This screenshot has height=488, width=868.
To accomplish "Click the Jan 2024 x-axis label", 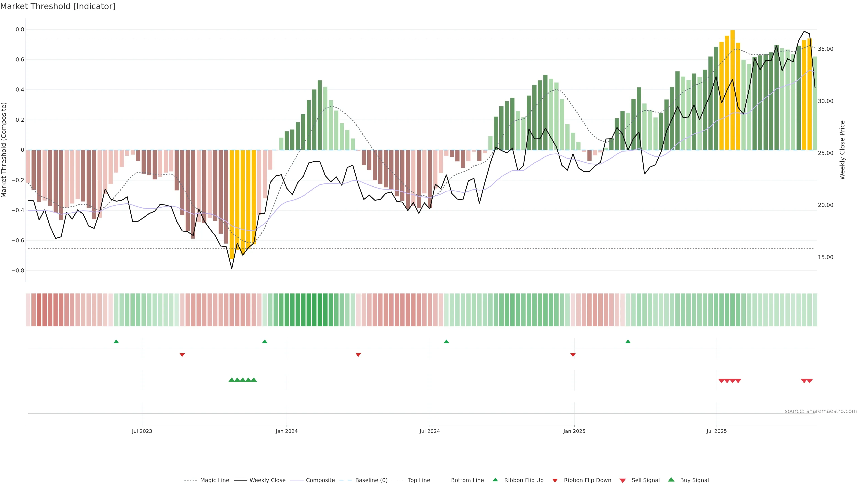I will 286,431.
